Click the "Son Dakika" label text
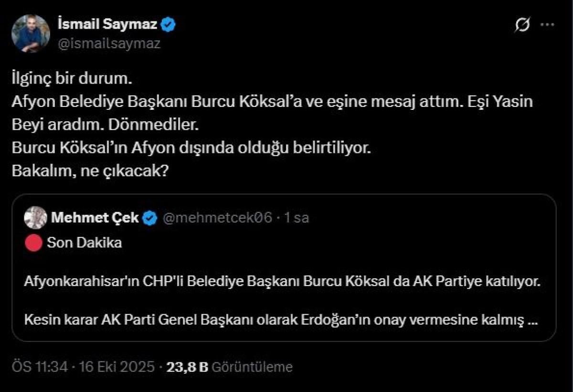 (x=85, y=243)
